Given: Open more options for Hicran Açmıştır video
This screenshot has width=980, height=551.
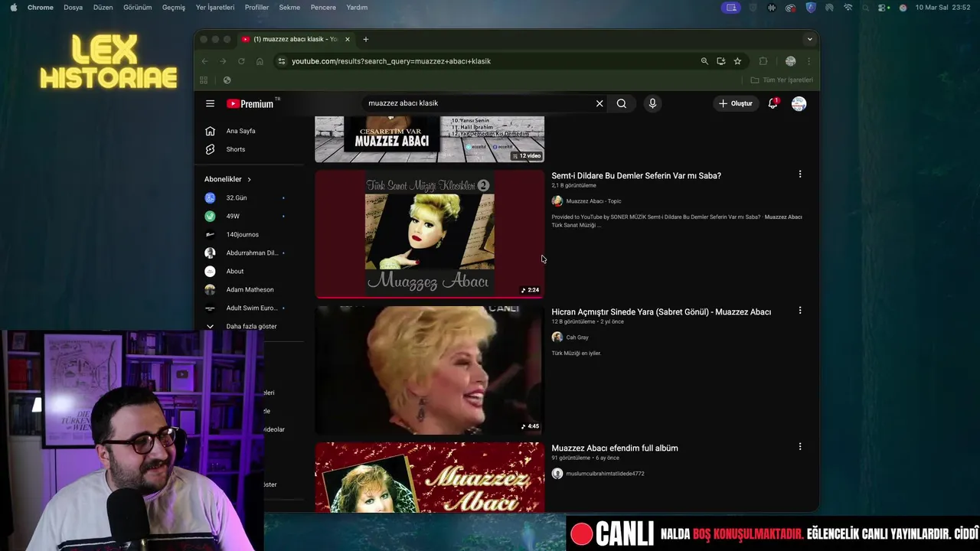Looking at the screenshot, I should point(800,311).
